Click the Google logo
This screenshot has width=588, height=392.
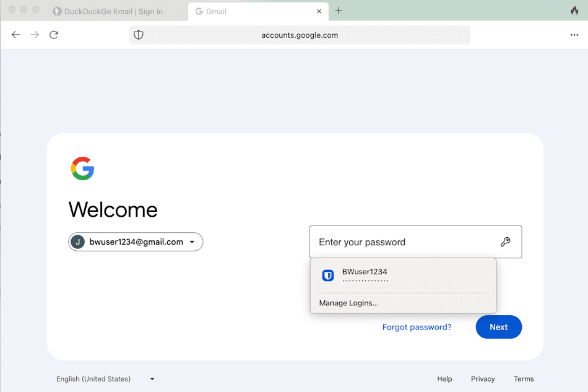tap(82, 168)
